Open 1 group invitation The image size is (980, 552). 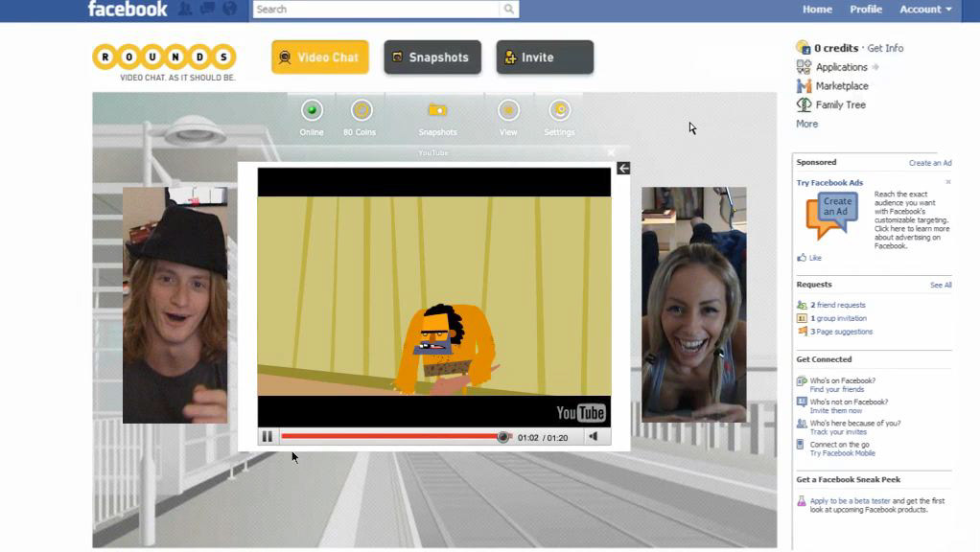click(839, 318)
